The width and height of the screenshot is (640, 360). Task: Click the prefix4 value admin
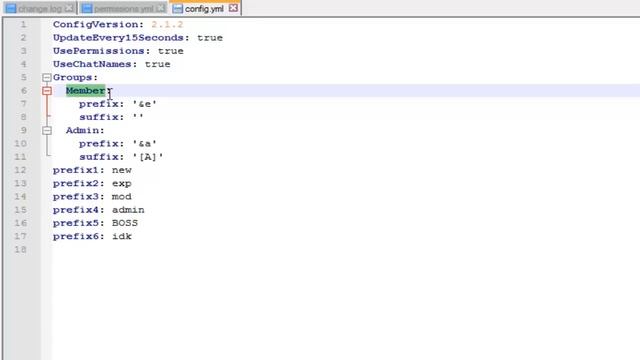[x=128, y=210]
